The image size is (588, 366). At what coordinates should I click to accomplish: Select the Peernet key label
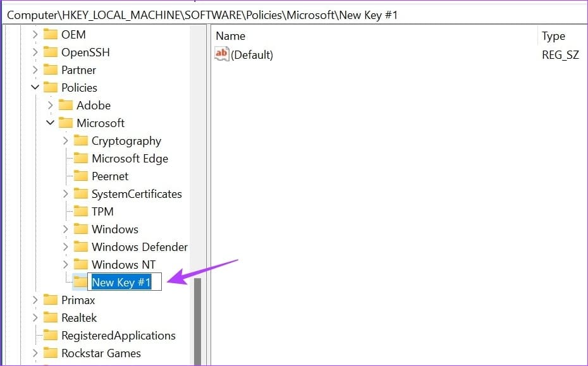click(x=110, y=176)
